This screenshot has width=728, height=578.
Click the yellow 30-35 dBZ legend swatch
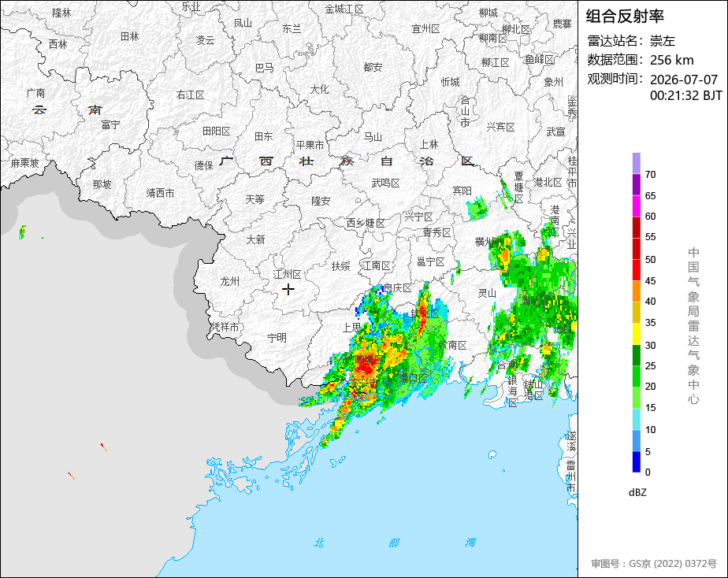(637, 334)
